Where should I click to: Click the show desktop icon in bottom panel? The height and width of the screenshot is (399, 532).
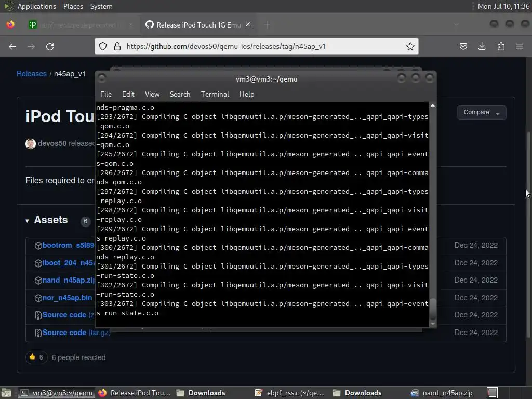tap(6, 393)
